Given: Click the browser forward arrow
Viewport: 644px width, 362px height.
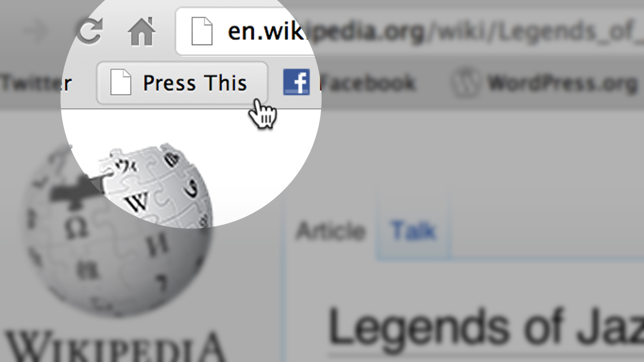Looking at the screenshot, I should [34, 31].
